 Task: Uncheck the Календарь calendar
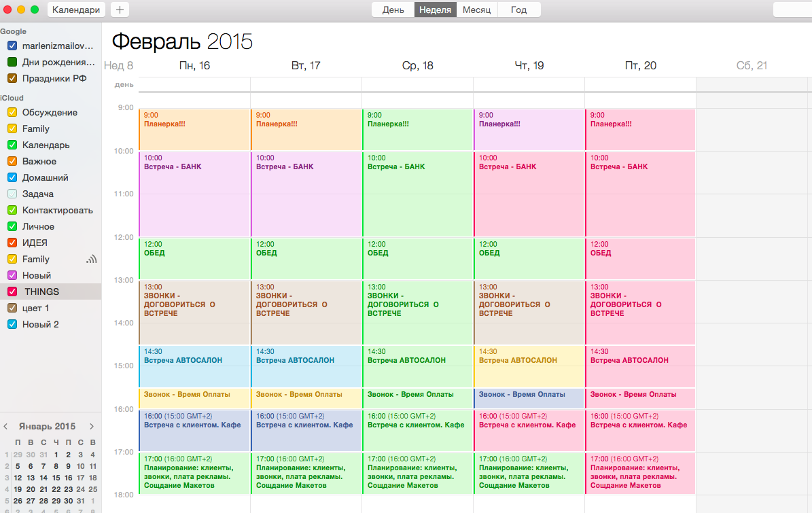click(x=12, y=145)
